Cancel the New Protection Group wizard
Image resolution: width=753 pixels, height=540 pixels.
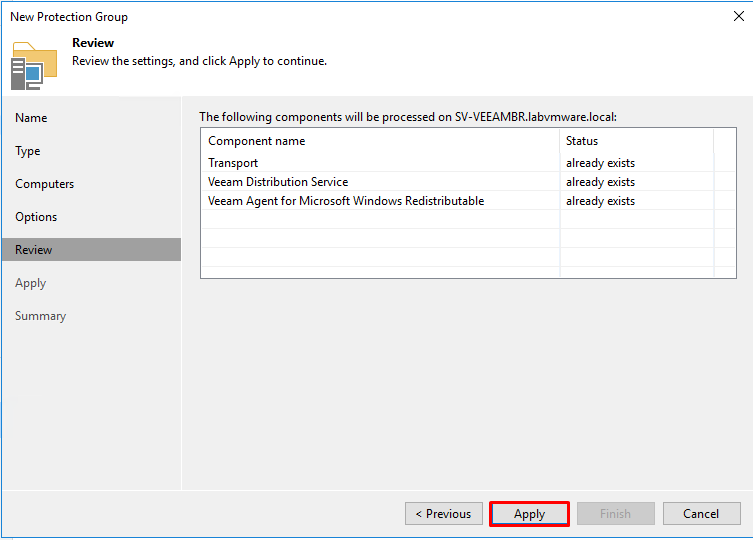point(701,514)
